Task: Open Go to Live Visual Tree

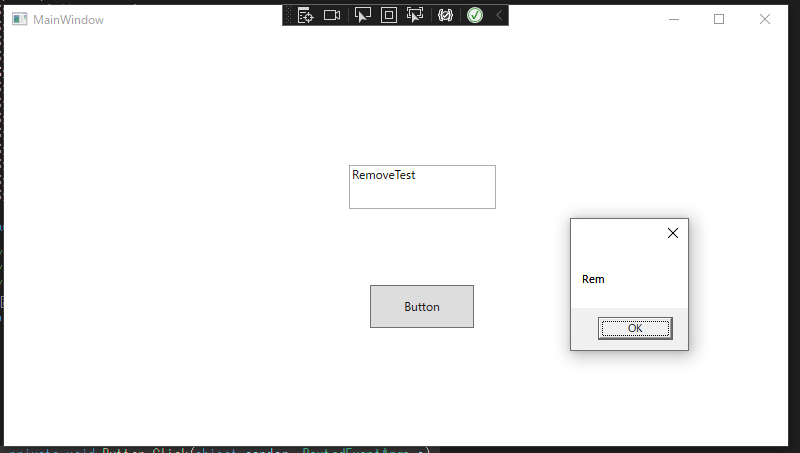Action: (x=306, y=16)
